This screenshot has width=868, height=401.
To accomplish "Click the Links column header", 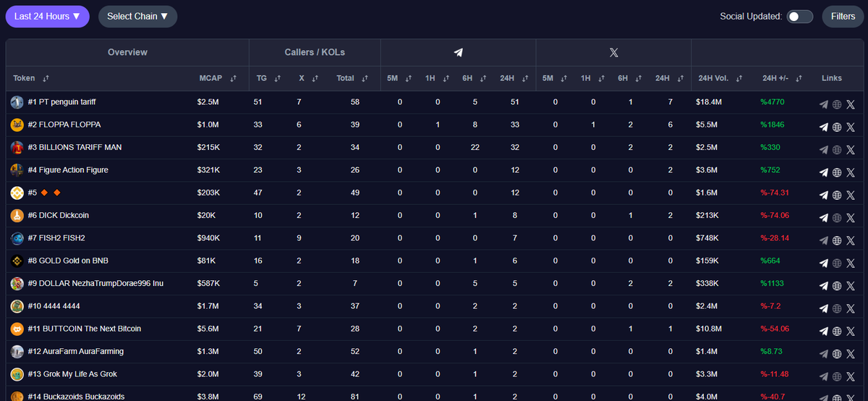I will [832, 78].
